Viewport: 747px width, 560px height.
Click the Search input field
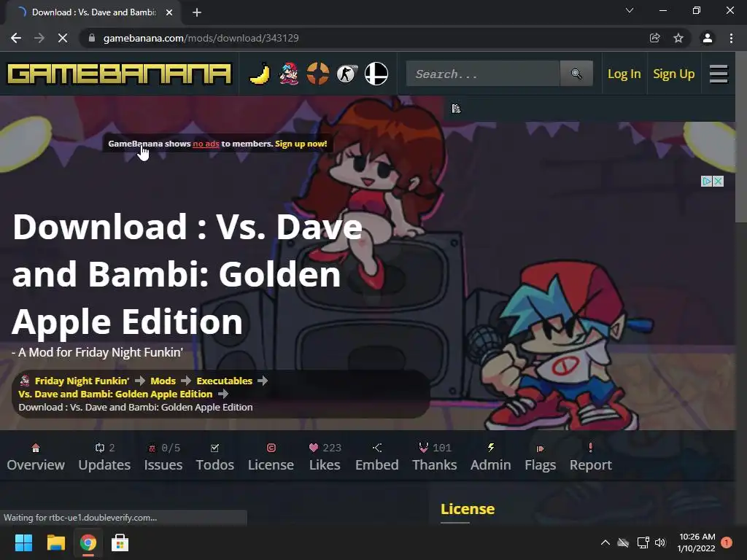tap(483, 74)
